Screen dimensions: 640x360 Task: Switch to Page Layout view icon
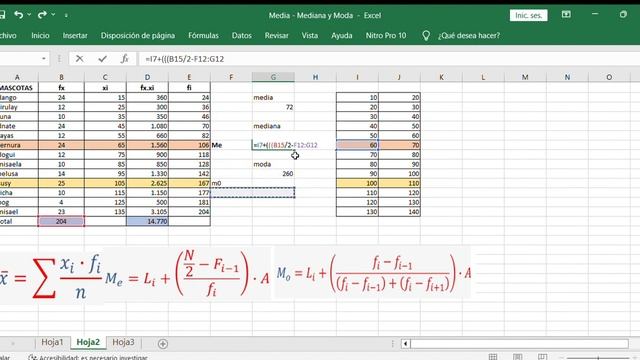tap(518, 357)
